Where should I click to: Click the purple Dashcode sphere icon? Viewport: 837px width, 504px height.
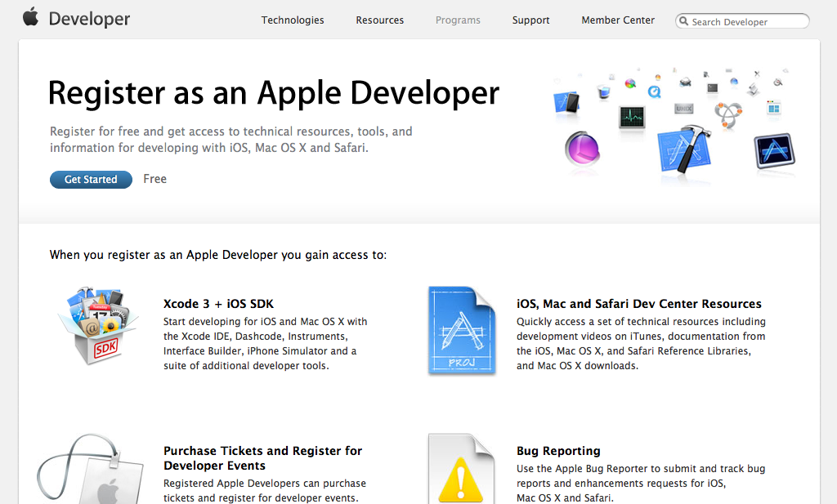coord(582,149)
